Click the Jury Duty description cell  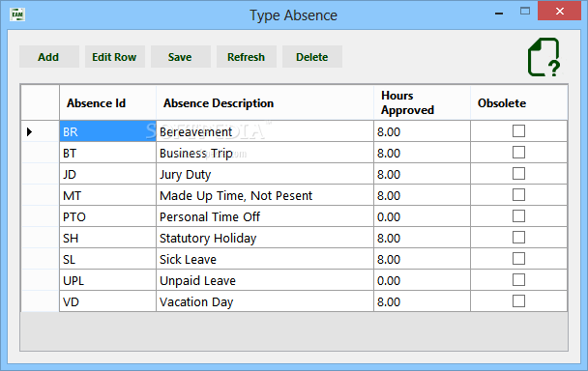(265, 174)
